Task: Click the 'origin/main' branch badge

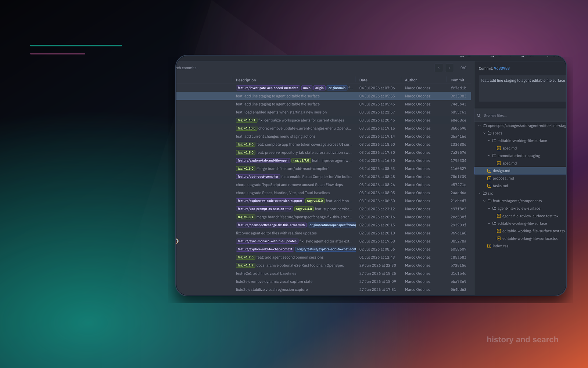Action: [337, 88]
